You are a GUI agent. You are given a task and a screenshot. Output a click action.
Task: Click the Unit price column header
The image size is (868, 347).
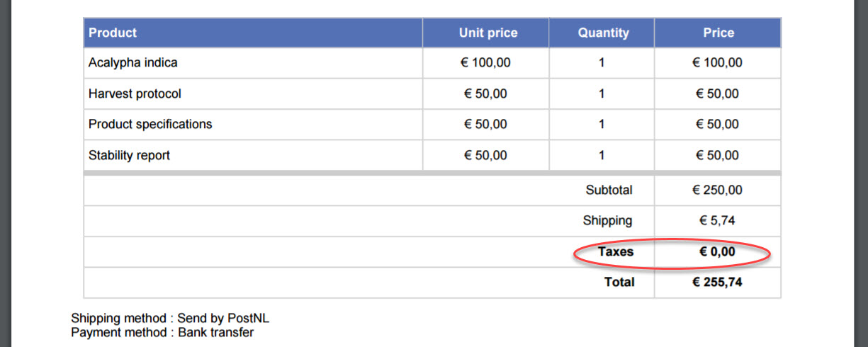click(488, 33)
